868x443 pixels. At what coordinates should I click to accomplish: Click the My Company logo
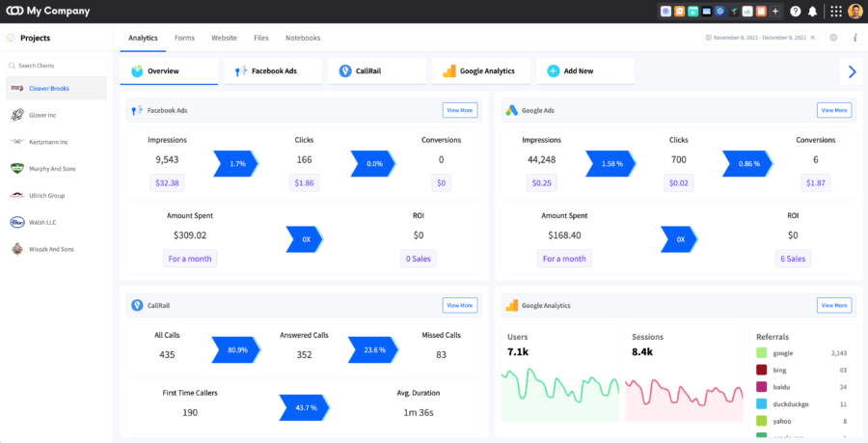point(47,11)
